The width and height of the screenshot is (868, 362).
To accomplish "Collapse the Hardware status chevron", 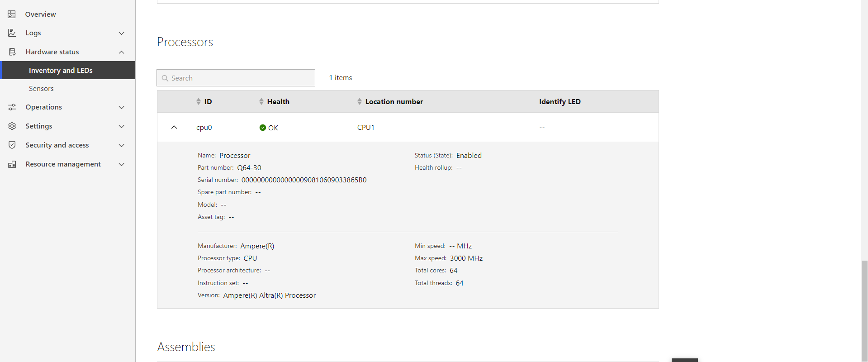I will [121, 52].
